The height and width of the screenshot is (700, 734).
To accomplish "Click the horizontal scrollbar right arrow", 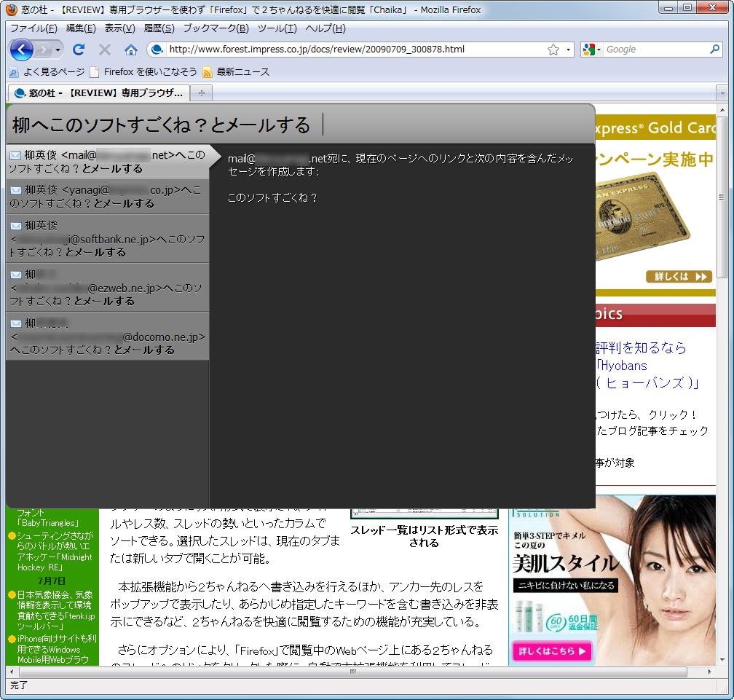I will point(710,672).
